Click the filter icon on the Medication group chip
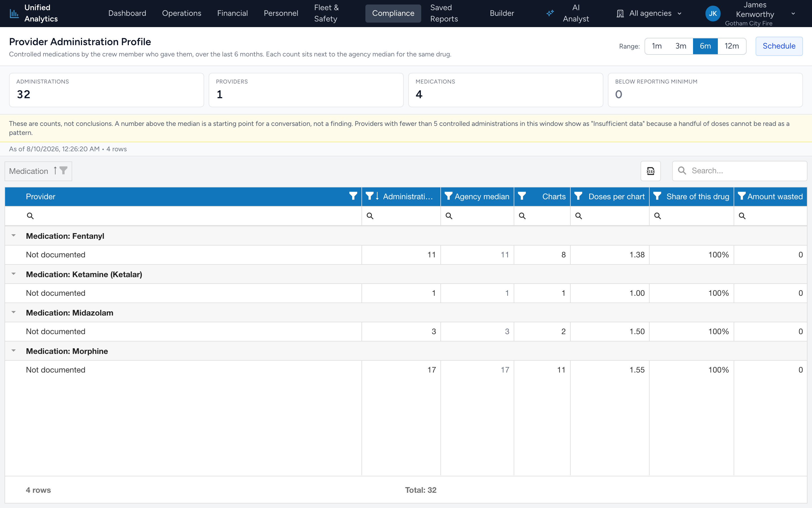This screenshot has height=508, width=812. [63, 170]
